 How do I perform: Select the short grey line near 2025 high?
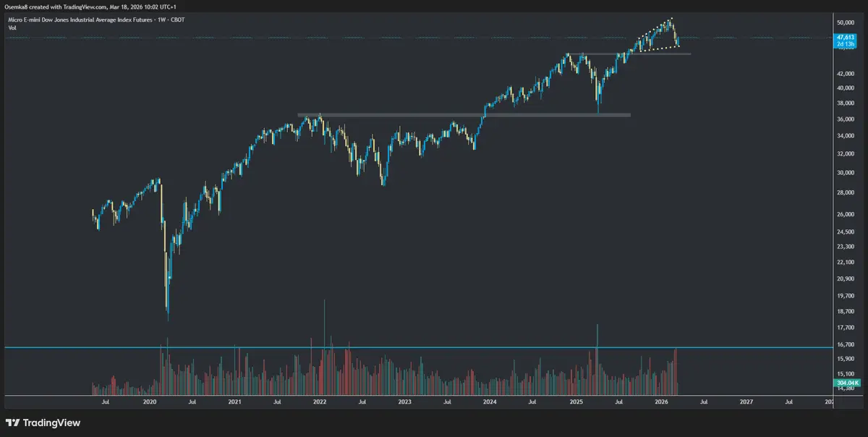[629, 54]
